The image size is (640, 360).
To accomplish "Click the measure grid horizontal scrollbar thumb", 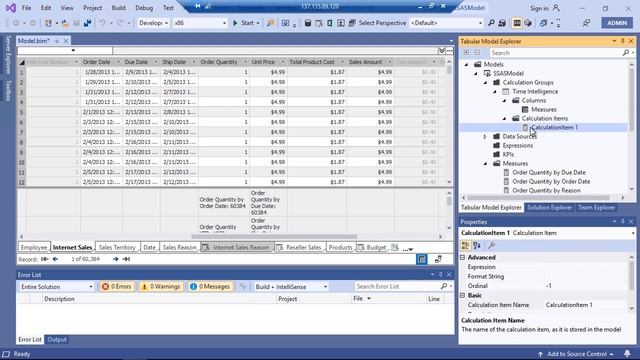I will pyautogui.click(x=274, y=236).
